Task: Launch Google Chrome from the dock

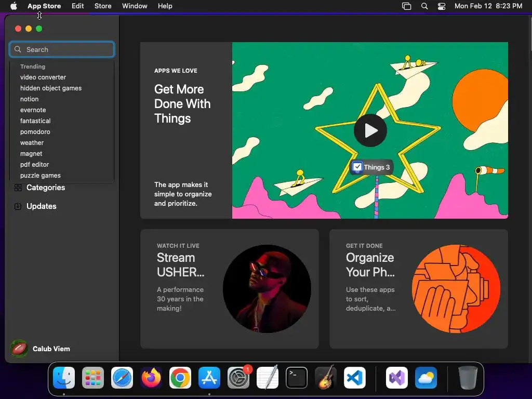Action: tap(180, 378)
